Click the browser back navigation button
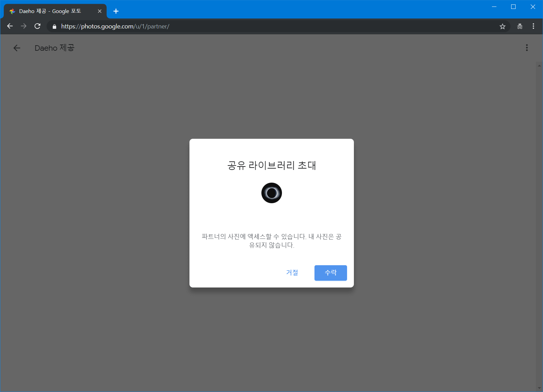Viewport: 543px width, 392px height. pos(10,26)
